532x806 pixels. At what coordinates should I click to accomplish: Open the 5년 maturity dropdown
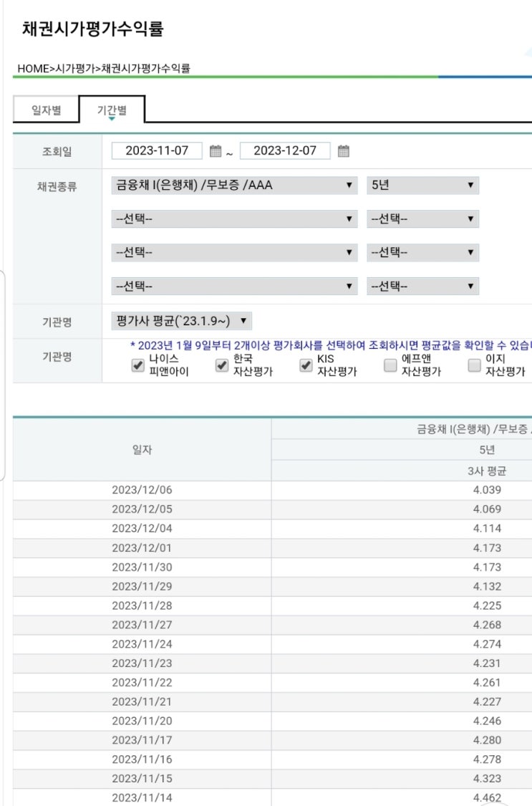(x=422, y=185)
